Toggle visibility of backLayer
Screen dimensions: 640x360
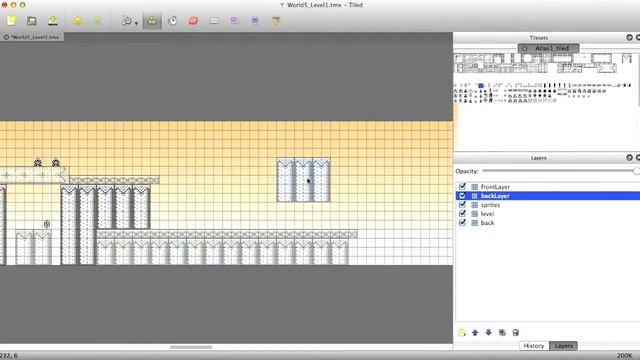point(462,196)
